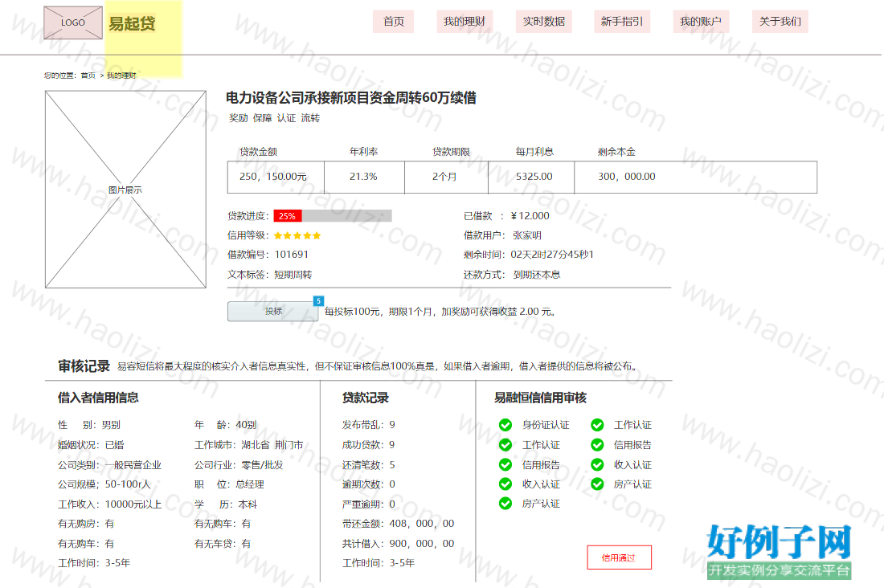The width and height of the screenshot is (884, 588).
Task: Click the green check beside 身份证认证
Action: point(505,425)
